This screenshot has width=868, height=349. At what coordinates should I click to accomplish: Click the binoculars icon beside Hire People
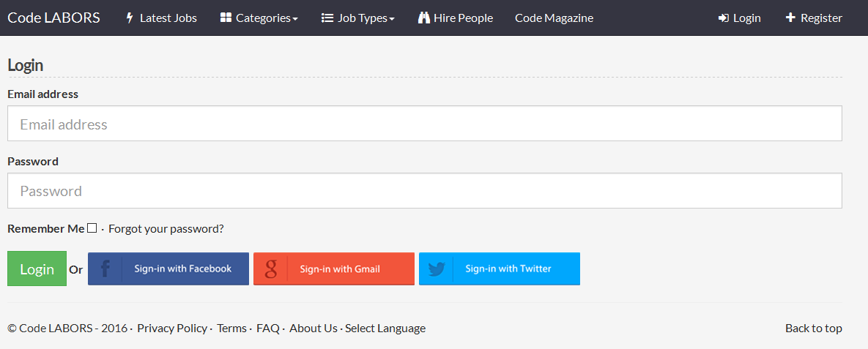click(x=424, y=18)
